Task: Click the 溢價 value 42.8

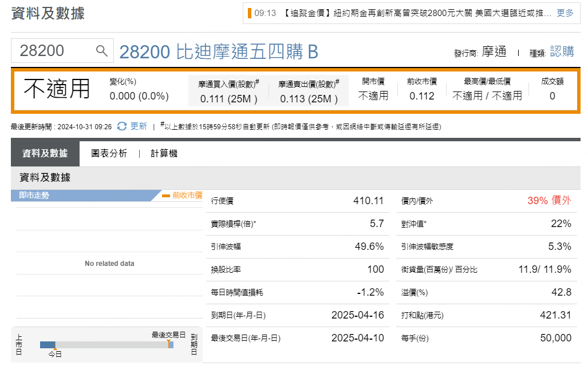Action: pos(561,292)
